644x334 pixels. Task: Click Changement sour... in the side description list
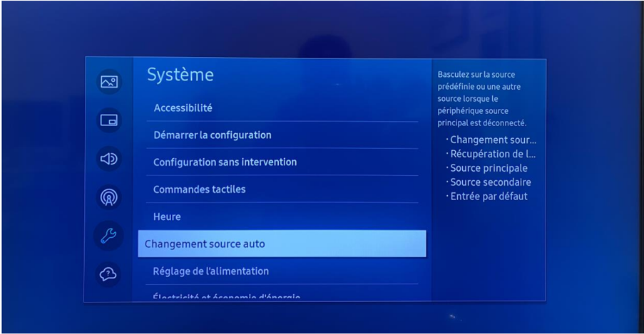click(493, 140)
